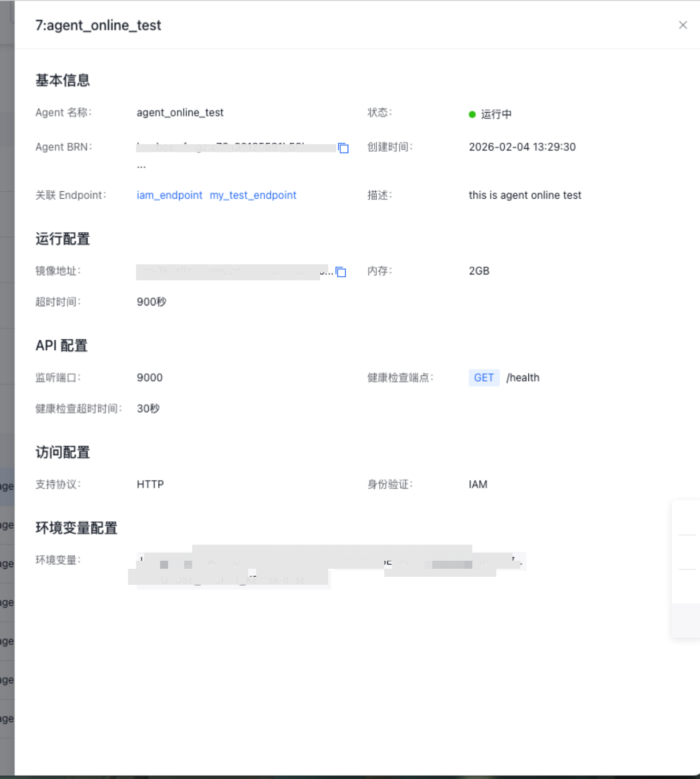
Task: Click the /health endpoint path
Action: 522,378
